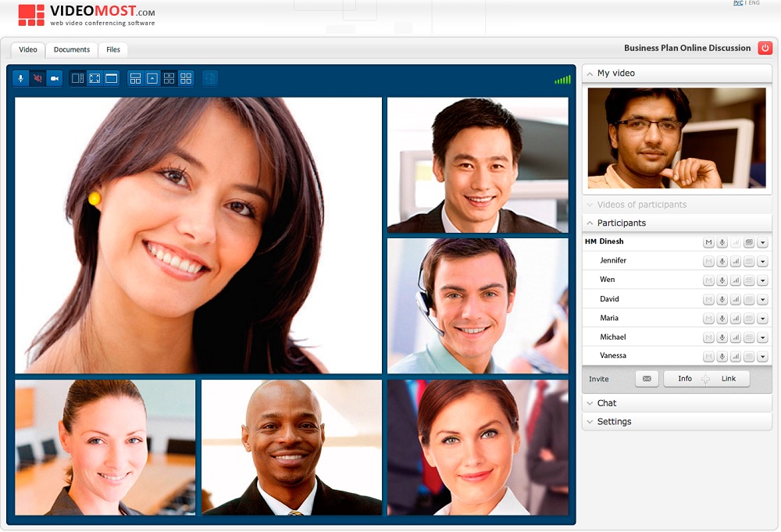
Task: Click David's signal bars icon
Action: [x=736, y=299]
